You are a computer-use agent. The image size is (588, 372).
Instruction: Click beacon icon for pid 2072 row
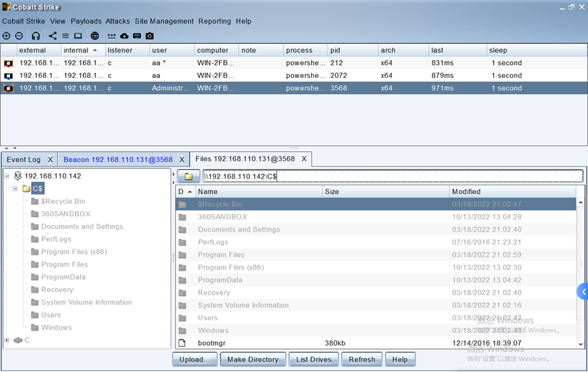pos(8,76)
